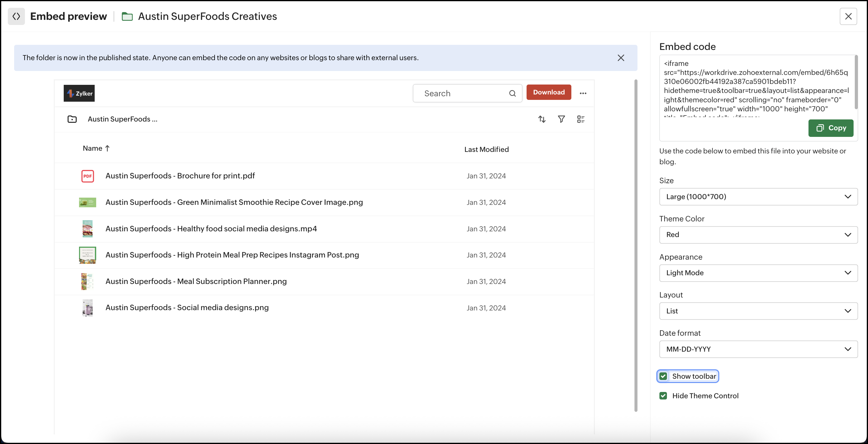Sort by the Name column header

pos(92,148)
